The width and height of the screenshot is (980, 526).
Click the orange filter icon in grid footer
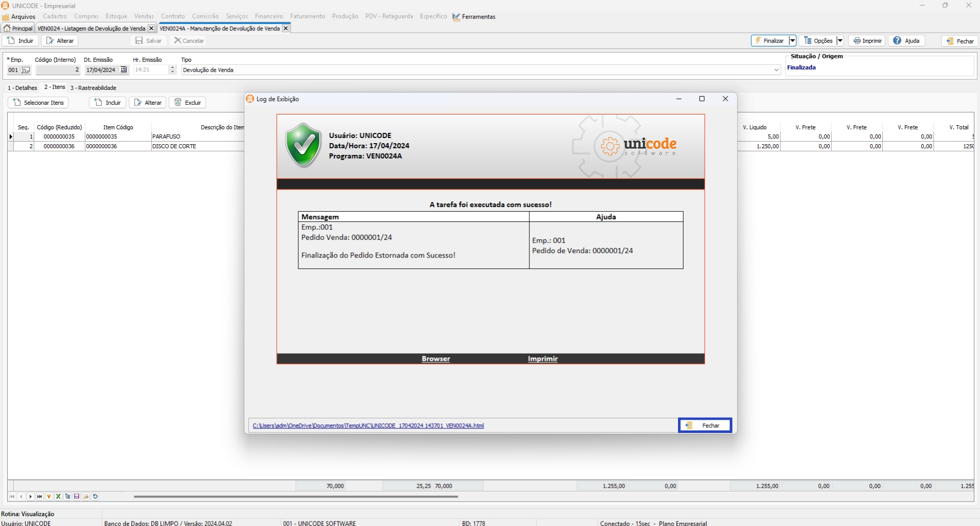tap(49, 496)
